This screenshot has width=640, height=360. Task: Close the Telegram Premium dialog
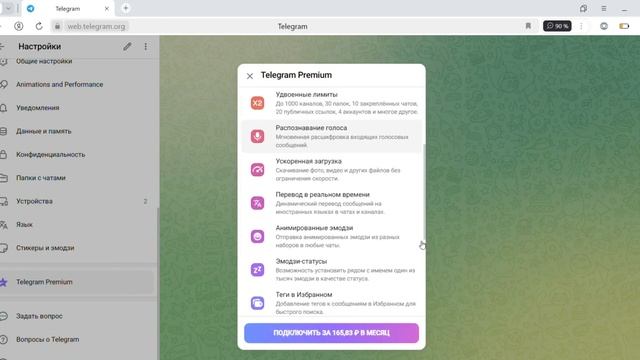pyautogui.click(x=250, y=76)
